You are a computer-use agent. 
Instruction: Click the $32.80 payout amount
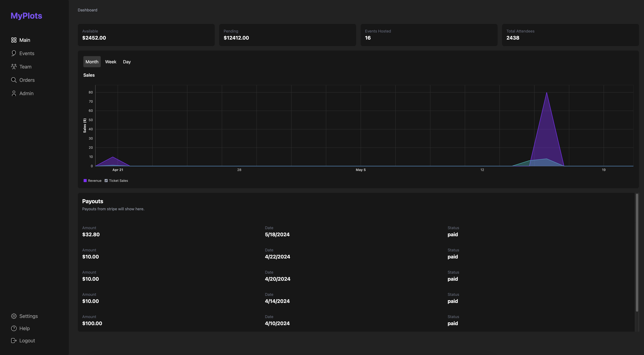[x=91, y=234]
